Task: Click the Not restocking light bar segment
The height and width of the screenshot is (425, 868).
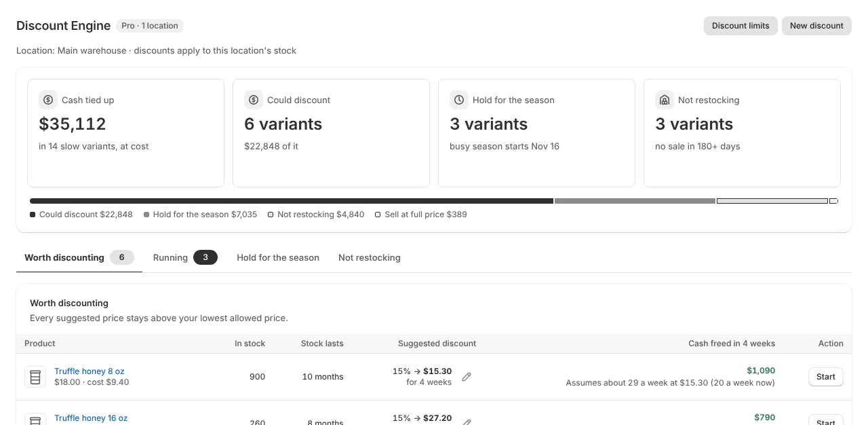Action: 772,201
